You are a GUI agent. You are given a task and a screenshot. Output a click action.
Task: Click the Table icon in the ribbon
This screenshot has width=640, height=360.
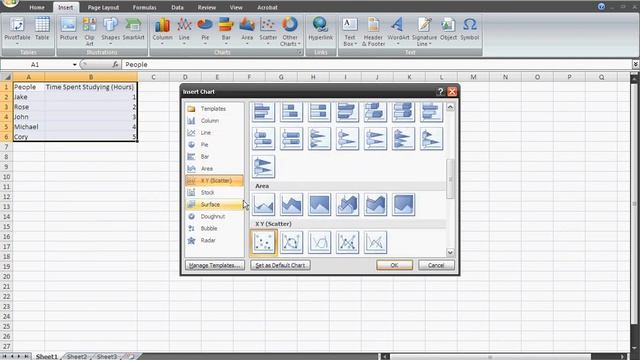(x=42, y=29)
